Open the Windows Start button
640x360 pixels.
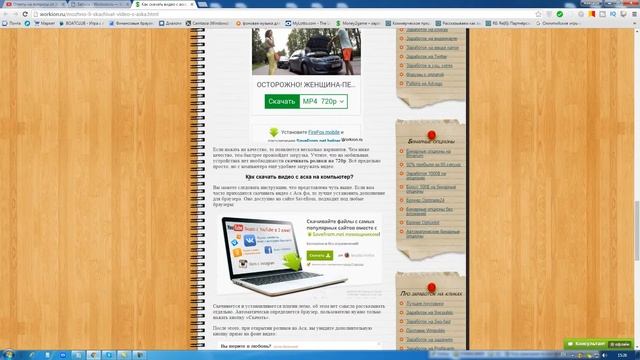tap(8, 354)
